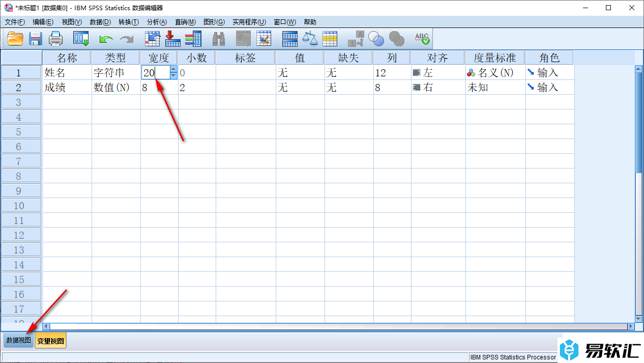This screenshot has height=363, width=644.
Task: Click the 未知 measure cell
Action: tap(495, 88)
